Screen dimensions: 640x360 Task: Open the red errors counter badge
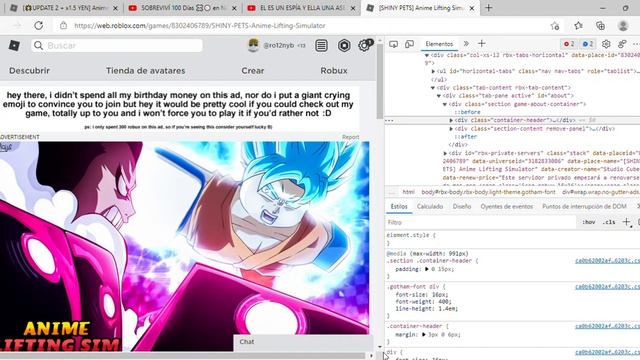click(x=569, y=44)
